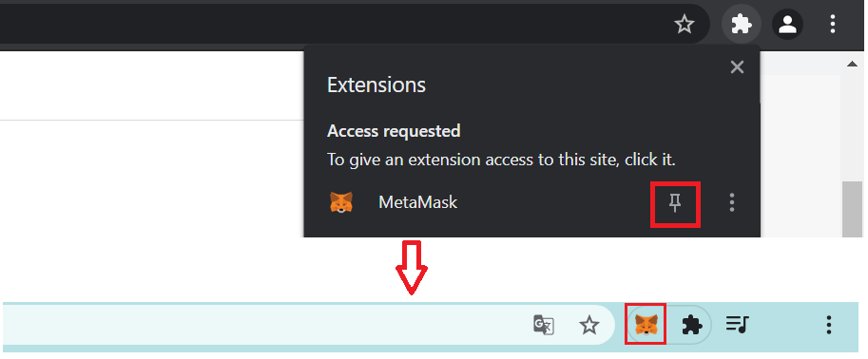The image size is (868, 359).
Task: Click the puzzle-piece Extensions icon in dark toolbar
Action: (x=742, y=24)
